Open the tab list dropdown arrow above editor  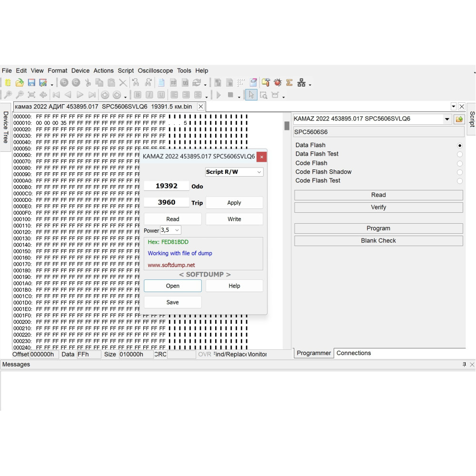[453, 106]
